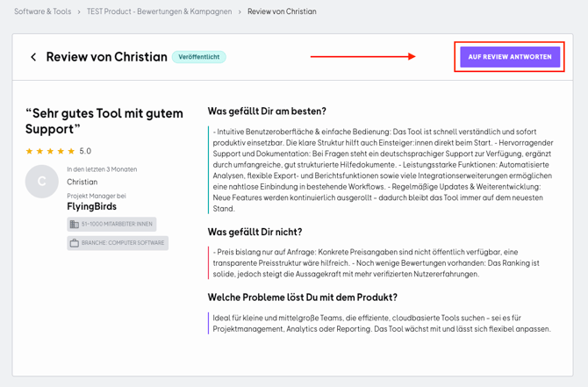Go back using the left arrow icon
Screen dimensions: 588x387
click(x=33, y=57)
